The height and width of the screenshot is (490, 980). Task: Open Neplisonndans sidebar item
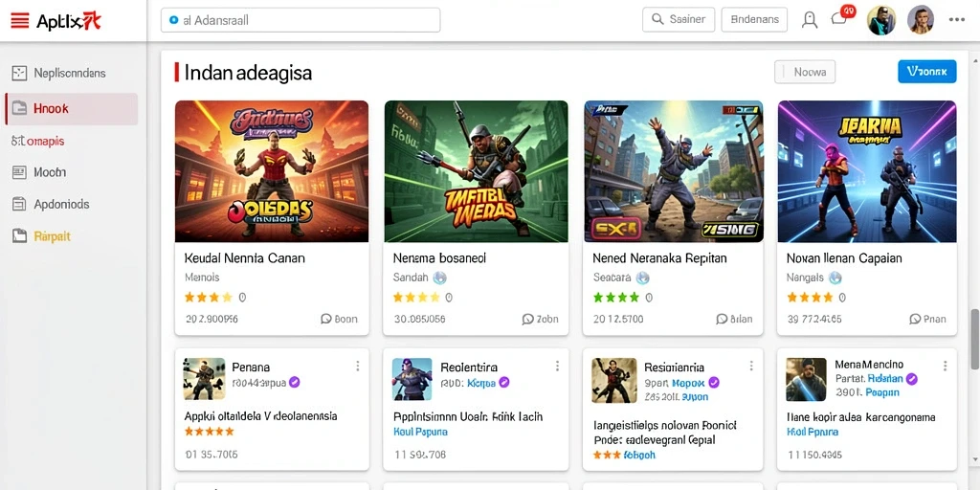click(71, 73)
